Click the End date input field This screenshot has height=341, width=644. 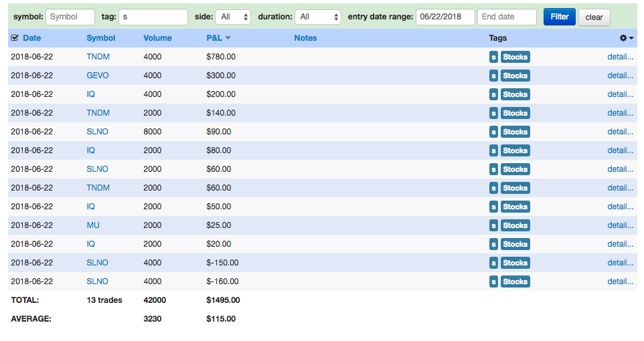coord(507,17)
